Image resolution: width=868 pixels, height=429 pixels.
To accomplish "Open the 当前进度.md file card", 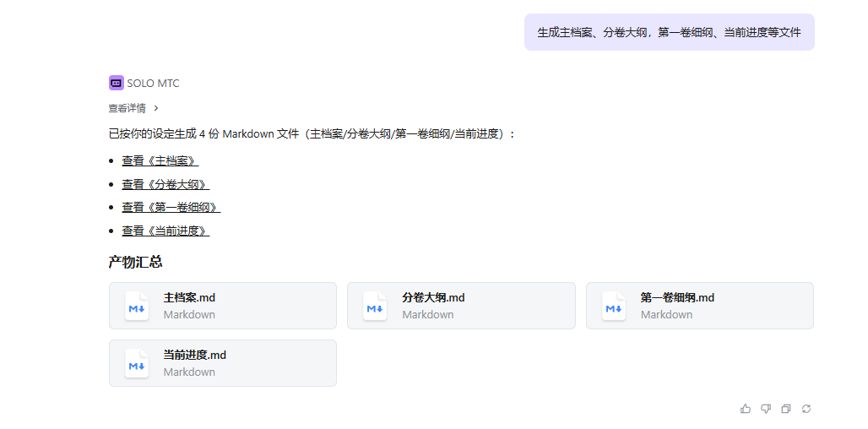I will tap(223, 363).
